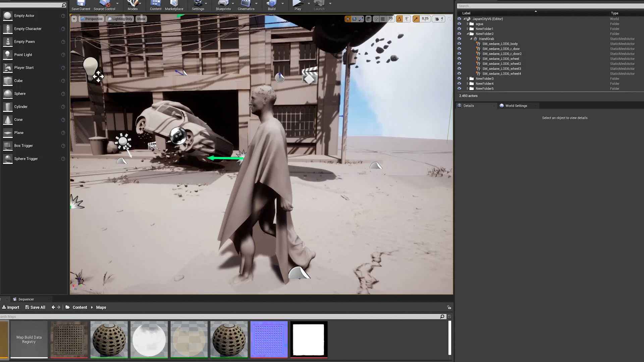Open the Sequencer tab
This screenshot has height=362, width=644.
[x=26, y=299]
